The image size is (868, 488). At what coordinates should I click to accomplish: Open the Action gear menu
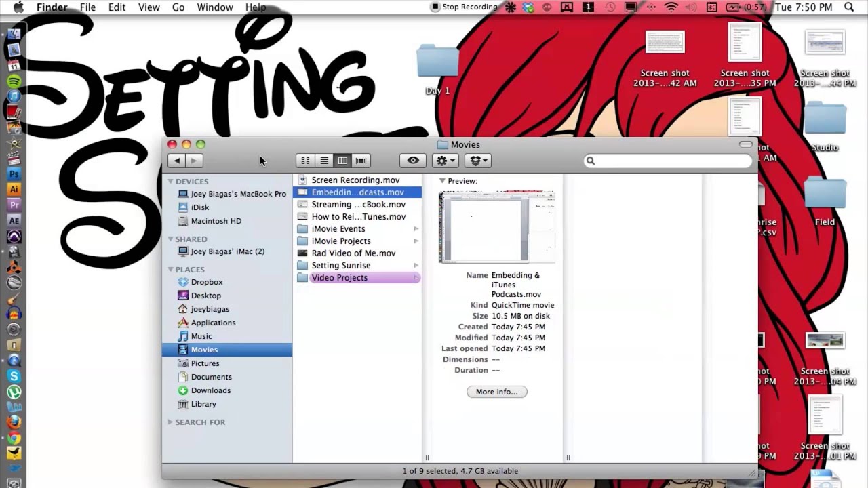445,161
